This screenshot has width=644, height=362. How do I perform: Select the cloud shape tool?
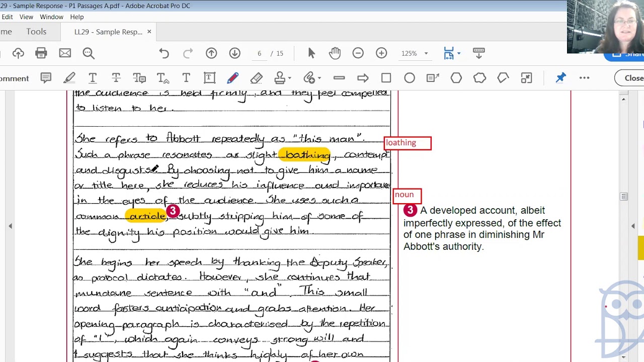[479, 78]
